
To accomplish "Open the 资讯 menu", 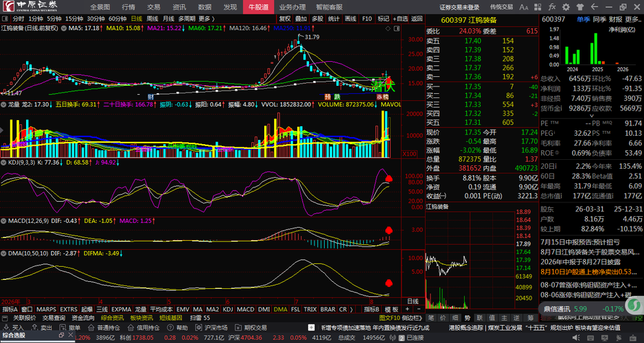I will click(179, 7).
